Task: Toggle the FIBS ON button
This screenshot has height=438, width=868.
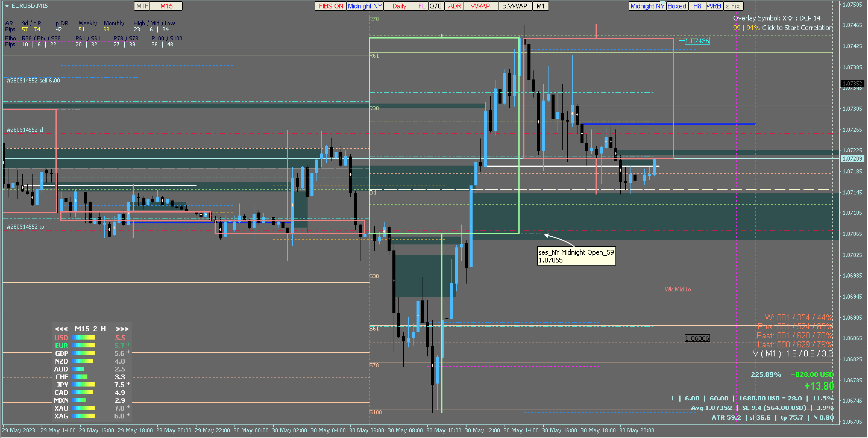Action: (x=331, y=6)
